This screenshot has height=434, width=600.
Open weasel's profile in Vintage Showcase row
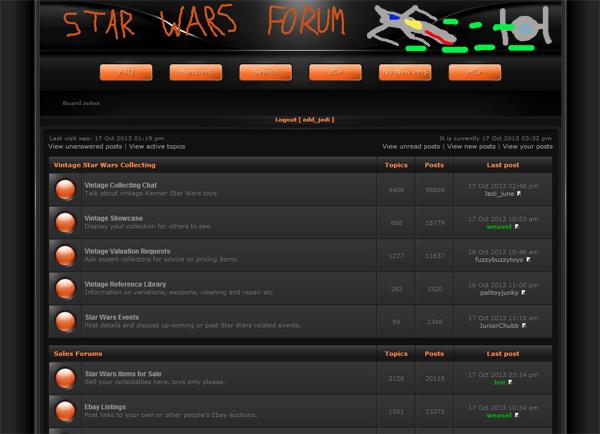pyautogui.click(x=499, y=227)
